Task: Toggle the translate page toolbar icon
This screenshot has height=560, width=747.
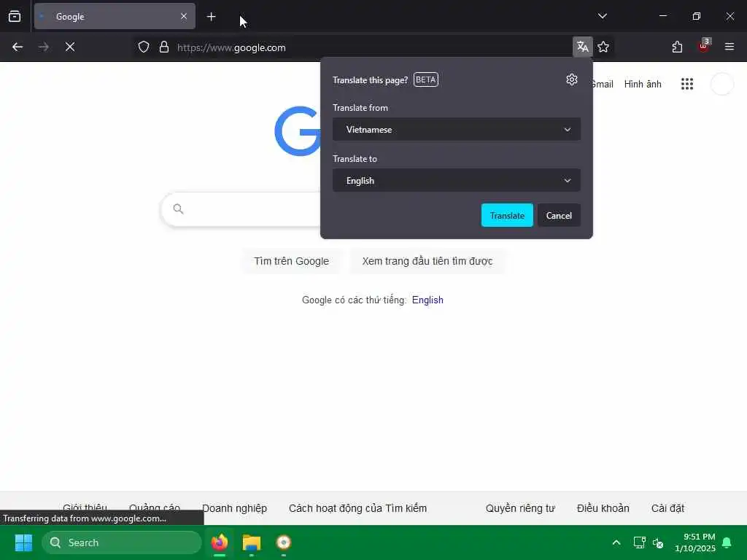Action: click(x=582, y=47)
